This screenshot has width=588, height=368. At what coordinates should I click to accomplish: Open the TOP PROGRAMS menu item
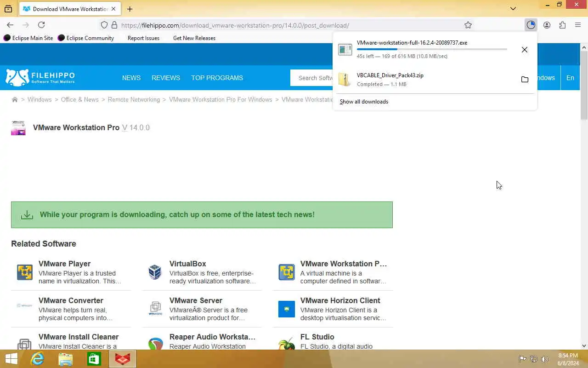[x=217, y=78]
